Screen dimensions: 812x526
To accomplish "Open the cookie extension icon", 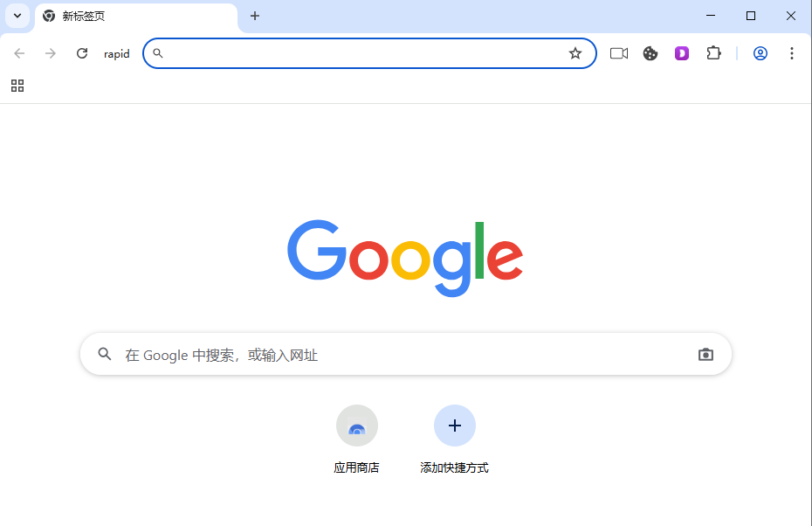I will pos(650,53).
